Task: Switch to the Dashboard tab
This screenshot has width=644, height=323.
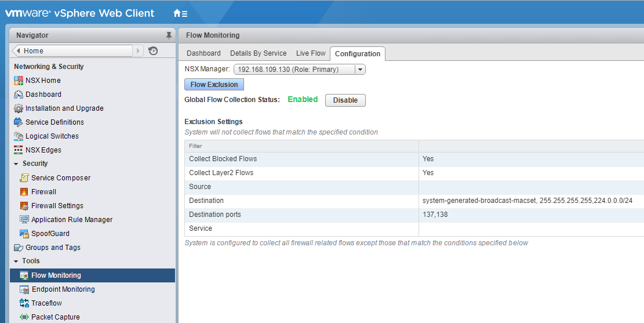Action: coord(203,53)
